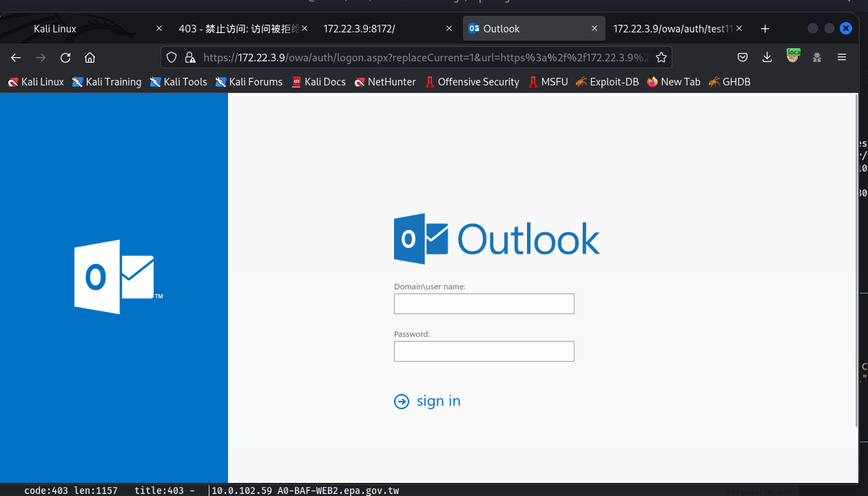The height and width of the screenshot is (496, 868).
Task: Open the NetHunter bookmark
Action: 385,82
